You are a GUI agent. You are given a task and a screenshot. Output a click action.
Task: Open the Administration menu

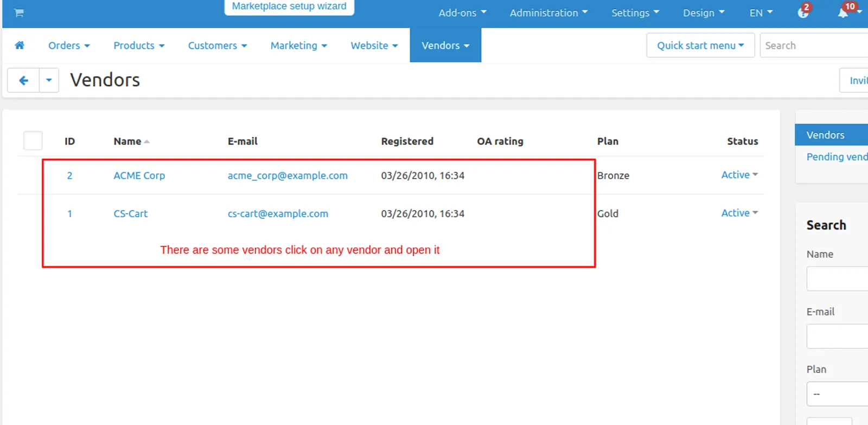tap(548, 13)
